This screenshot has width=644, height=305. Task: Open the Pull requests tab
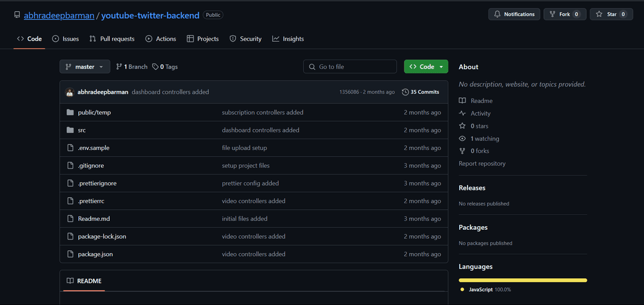point(112,39)
